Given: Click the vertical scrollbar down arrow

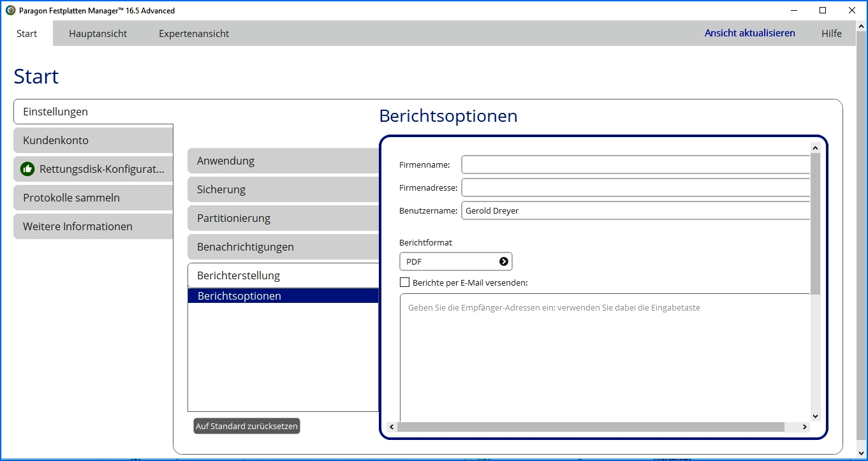Looking at the screenshot, I should tap(815, 416).
